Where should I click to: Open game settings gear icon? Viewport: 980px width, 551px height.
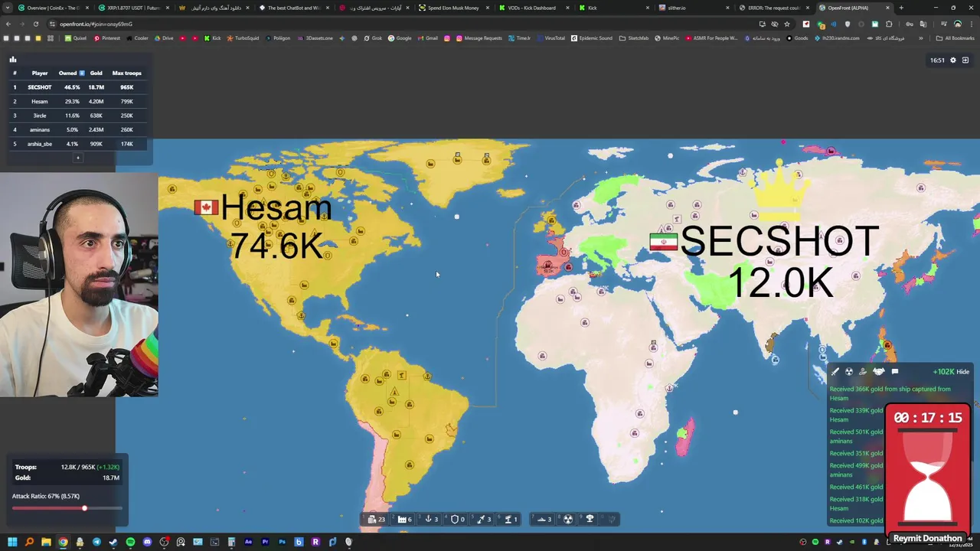tap(952, 60)
